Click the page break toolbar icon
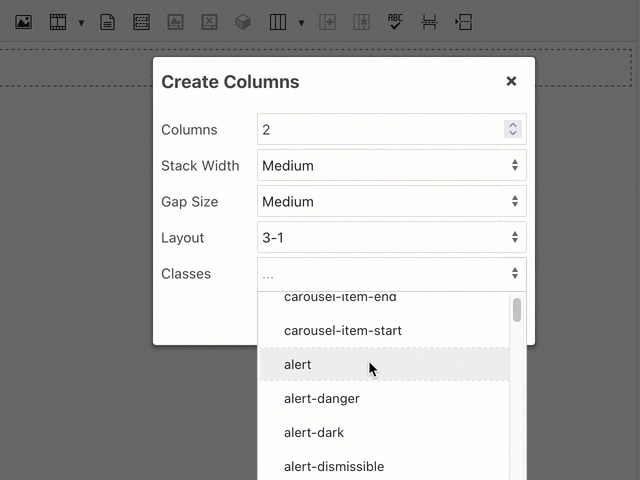The height and width of the screenshot is (480, 640). [x=429, y=22]
